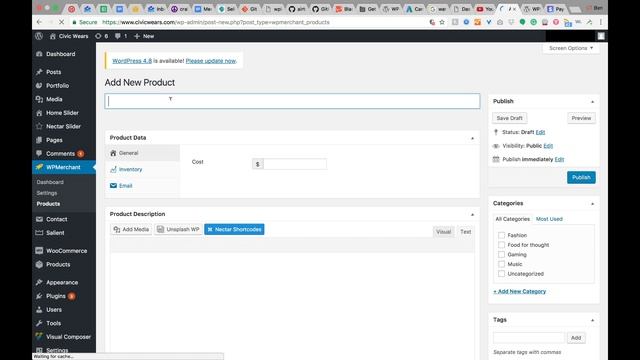640x360 pixels.
Task: Open the WordPress logo menu
Action: pyautogui.click(x=39, y=36)
